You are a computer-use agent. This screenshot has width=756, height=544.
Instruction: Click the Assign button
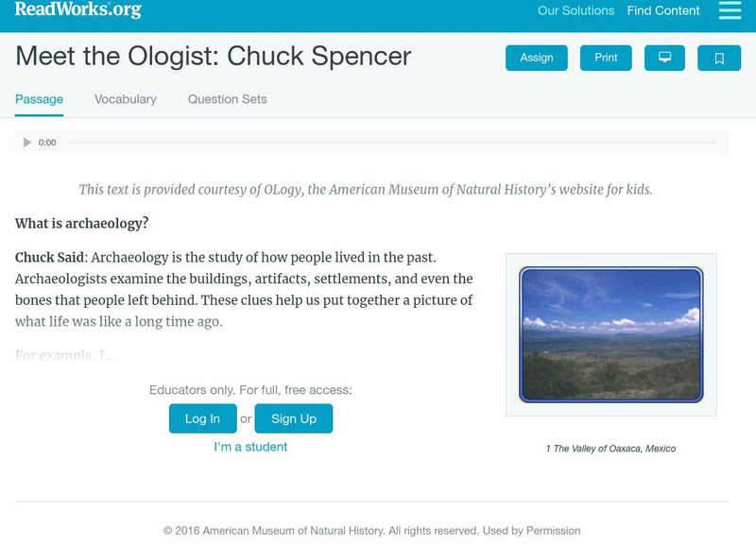tap(535, 58)
